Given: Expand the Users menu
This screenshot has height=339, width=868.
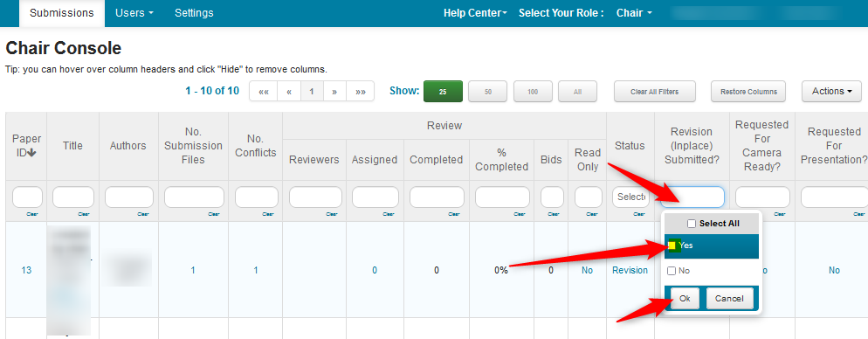Looking at the screenshot, I should tap(134, 13).
